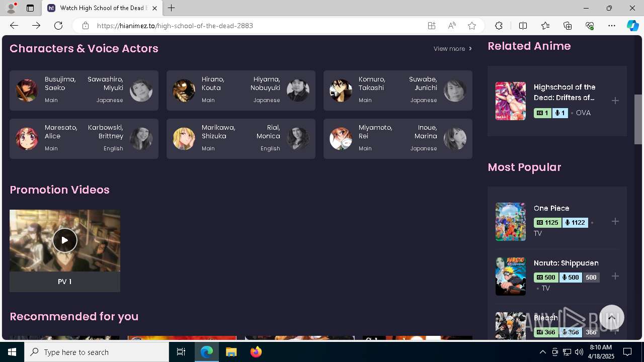The height and width of the screenshot is (362, 644).
Task: Open the Copilot sidebar icon
Action: coord(632,26)
